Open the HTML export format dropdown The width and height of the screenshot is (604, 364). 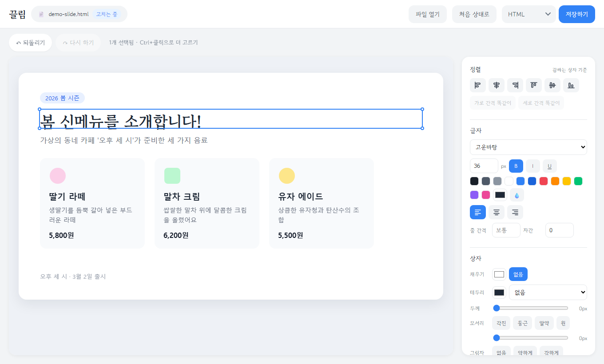pos(529,14)
